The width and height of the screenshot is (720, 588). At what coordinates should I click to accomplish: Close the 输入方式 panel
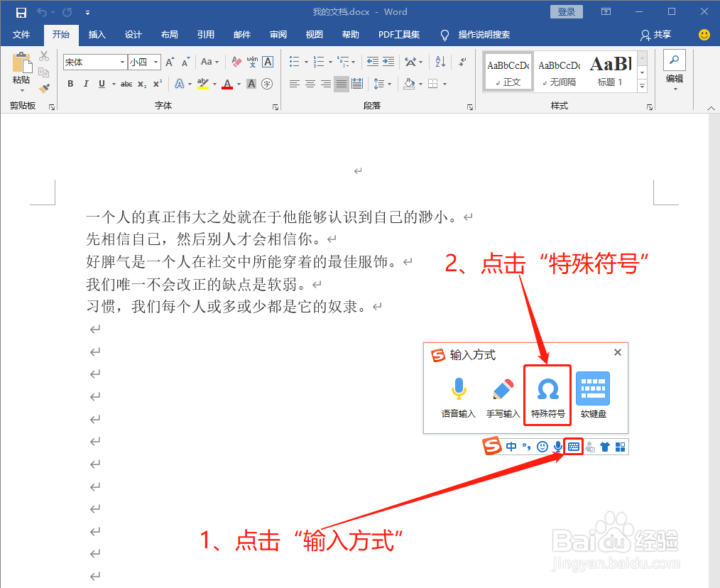pos(617,352)
